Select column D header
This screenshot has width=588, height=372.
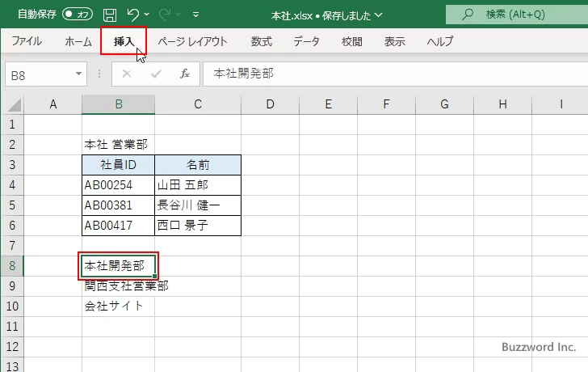pyautogui.click(x=270, y=104)
